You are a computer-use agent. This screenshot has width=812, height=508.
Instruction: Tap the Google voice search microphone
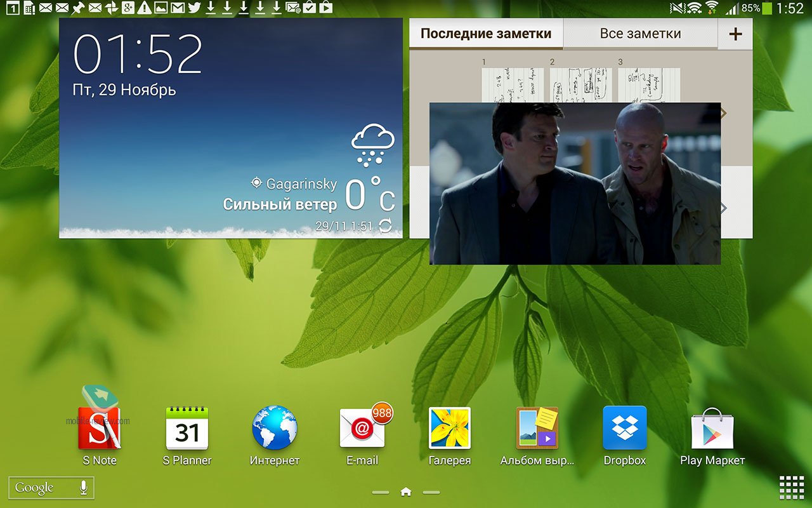tap(82, 488)
